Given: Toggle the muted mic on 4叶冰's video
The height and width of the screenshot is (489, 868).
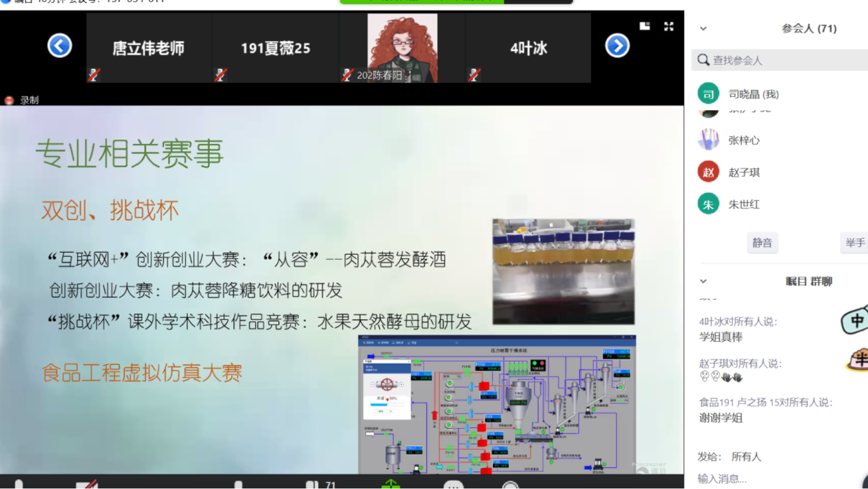Looking at the screenshot, I should [x=476, y=76].
